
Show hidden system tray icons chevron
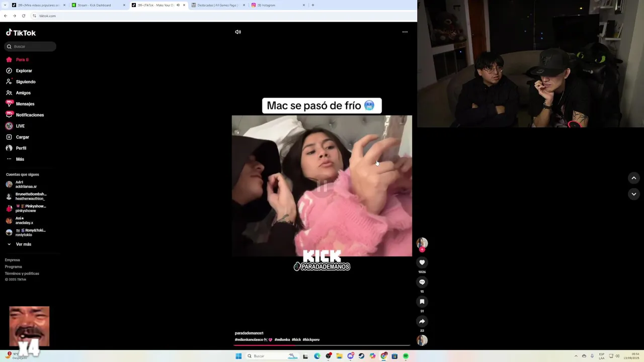tap(576, 356)
